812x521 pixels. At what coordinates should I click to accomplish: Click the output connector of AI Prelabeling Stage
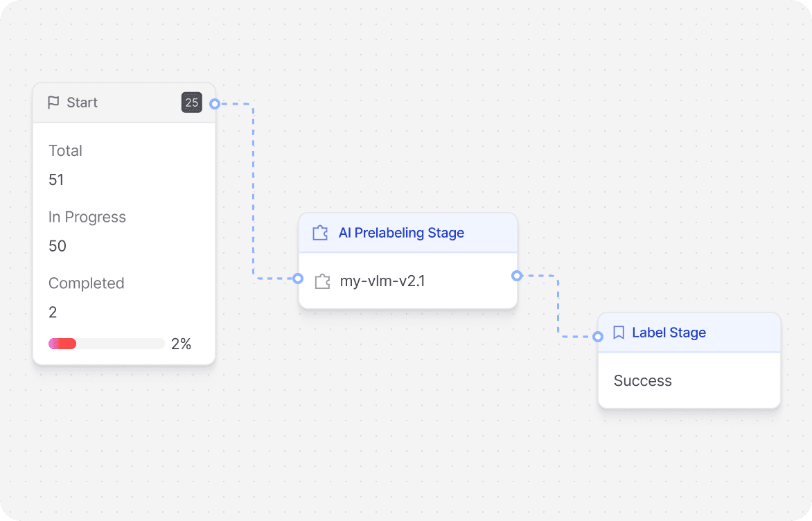tap(518, 276)
